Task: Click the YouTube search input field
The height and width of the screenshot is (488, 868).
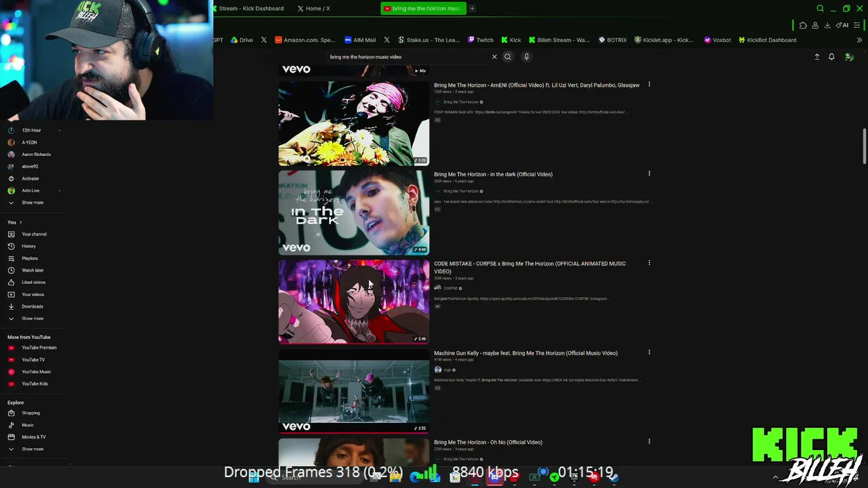Action: (x=408, y=57)
